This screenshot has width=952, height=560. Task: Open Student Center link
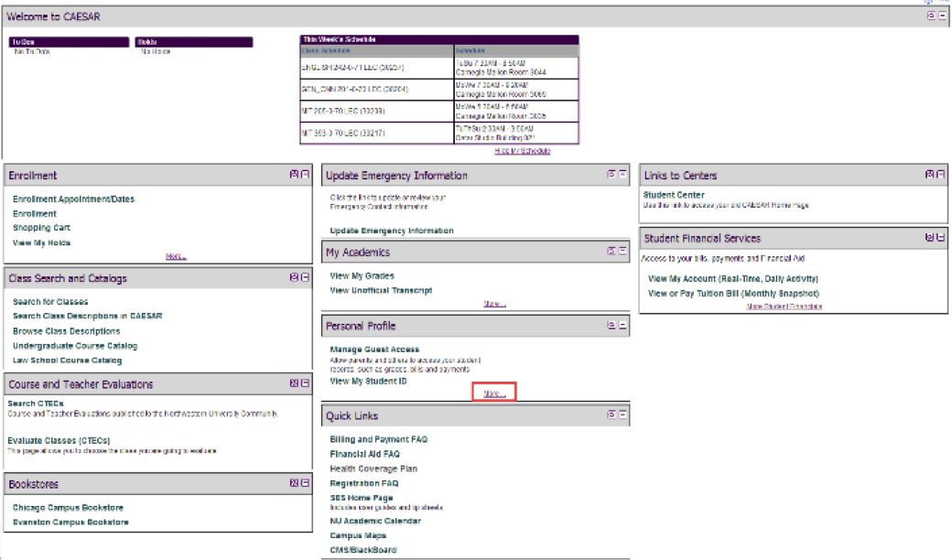click(x=674, y=195)
